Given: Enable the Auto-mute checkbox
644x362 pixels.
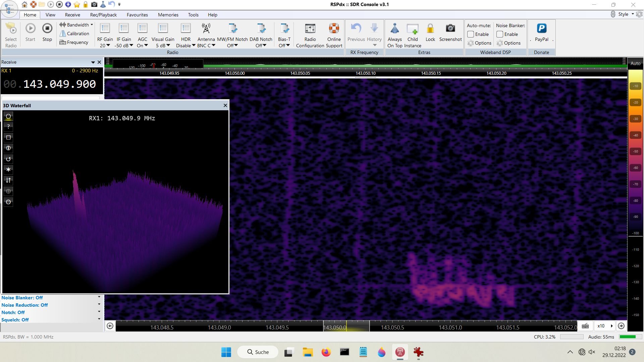Looking at the screenshot, I should [471, 34].
